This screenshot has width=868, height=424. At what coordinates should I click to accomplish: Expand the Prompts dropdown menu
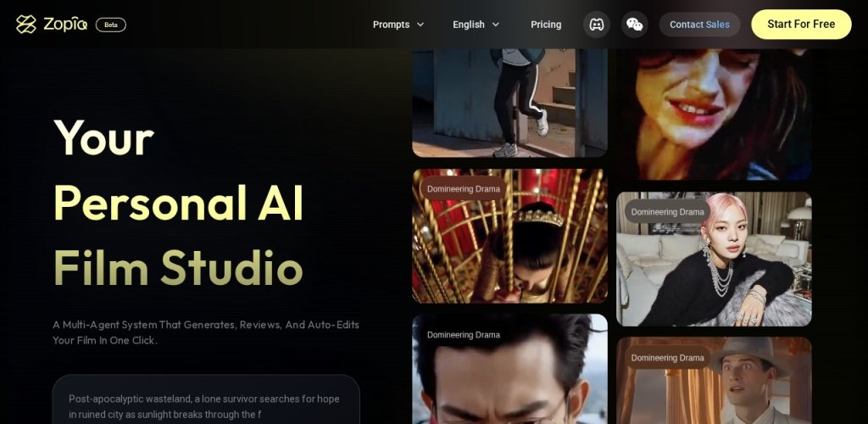[x=398, y=25]
